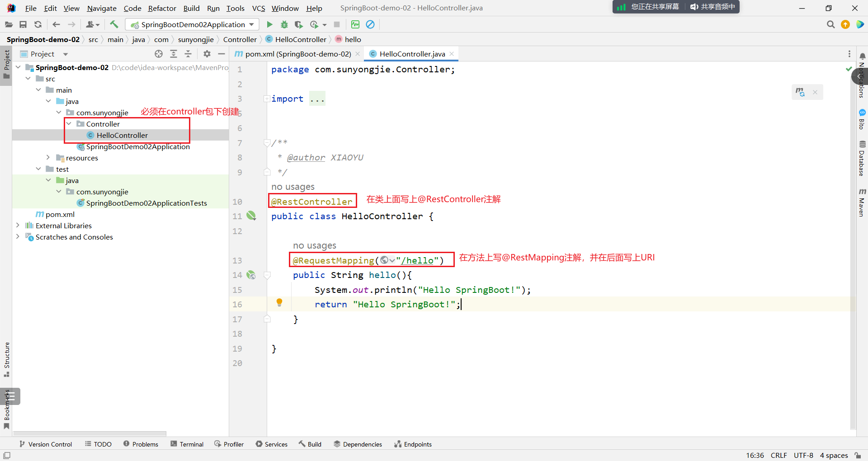Image resolution: width=868 pixels, height=461 pixels.
Task: Click the yellow lightbulb intention icon
Action: click(279, 302)
